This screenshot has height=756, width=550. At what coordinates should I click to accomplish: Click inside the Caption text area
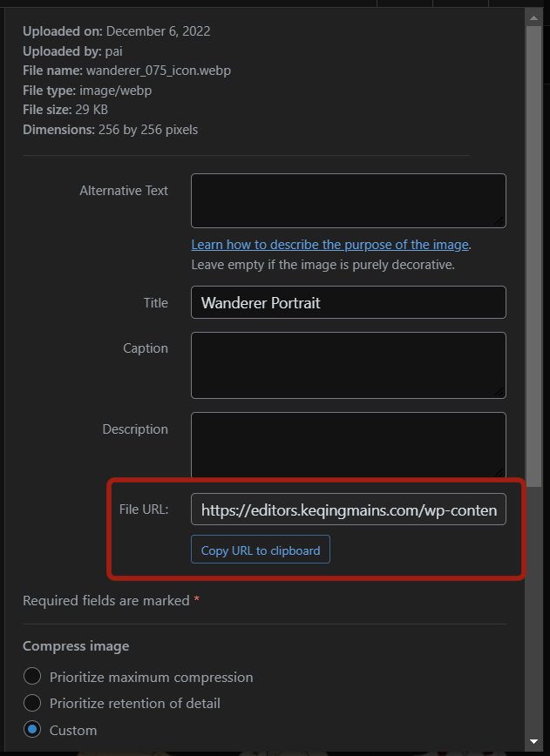pyautogui.click(x=348, y=365)
